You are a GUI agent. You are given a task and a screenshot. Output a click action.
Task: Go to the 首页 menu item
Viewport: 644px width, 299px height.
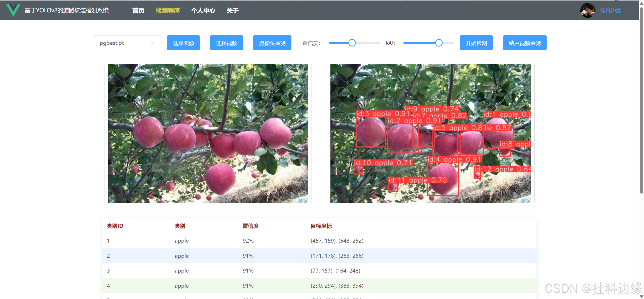(x=138, y=11)
